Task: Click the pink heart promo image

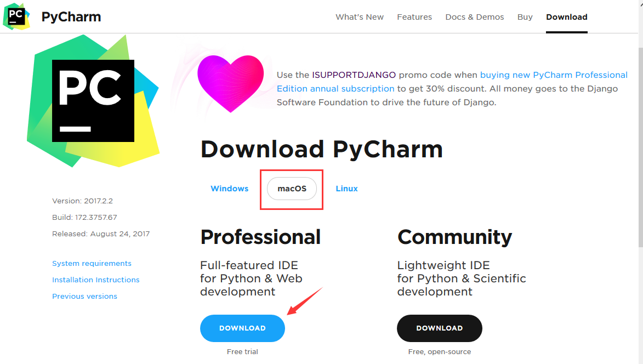Action: (x=230, y=84)
